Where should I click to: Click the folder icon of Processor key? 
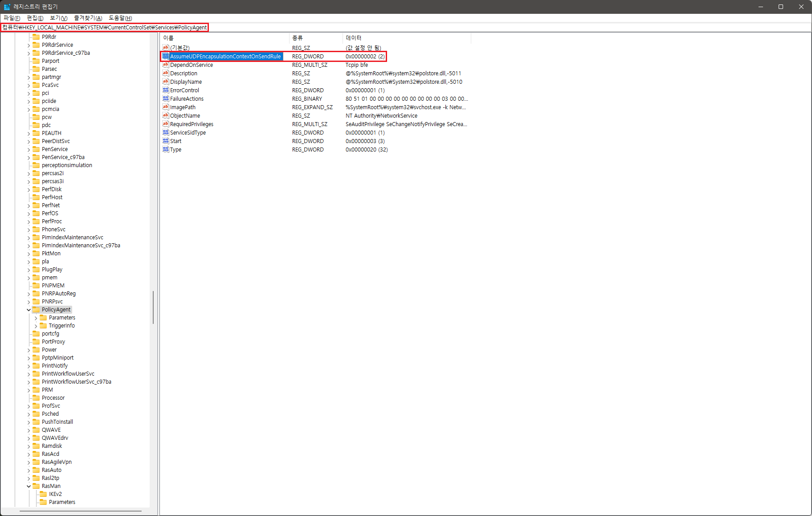(x=36, y=397)
